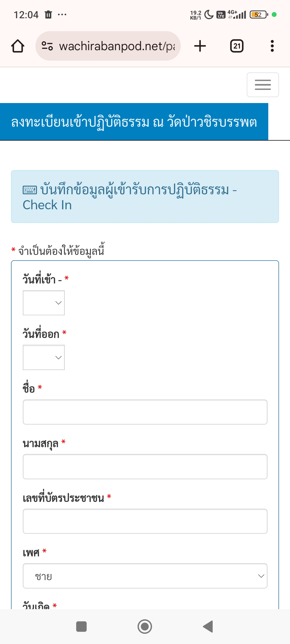
Task: Focus the นามสกุล surname input field
Action: [x=145, y=467]
